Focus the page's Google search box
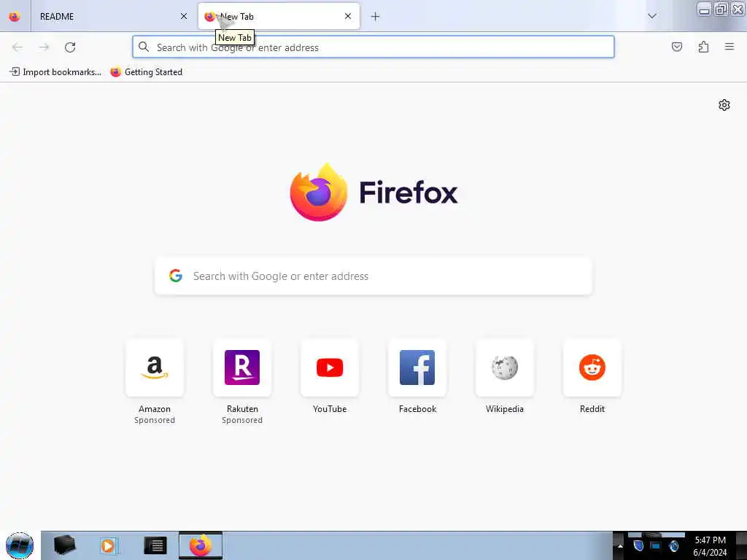This screenshot has width=747, height=560. click(373, 276)
